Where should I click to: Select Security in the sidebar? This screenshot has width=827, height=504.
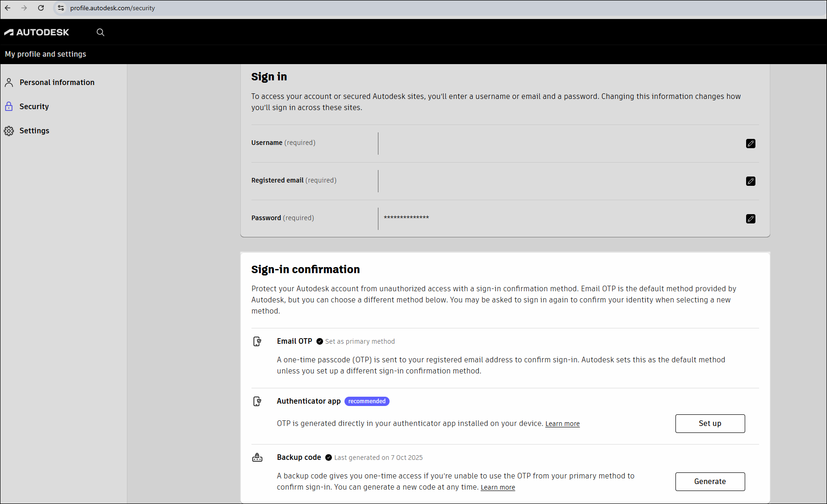point(34,106)
